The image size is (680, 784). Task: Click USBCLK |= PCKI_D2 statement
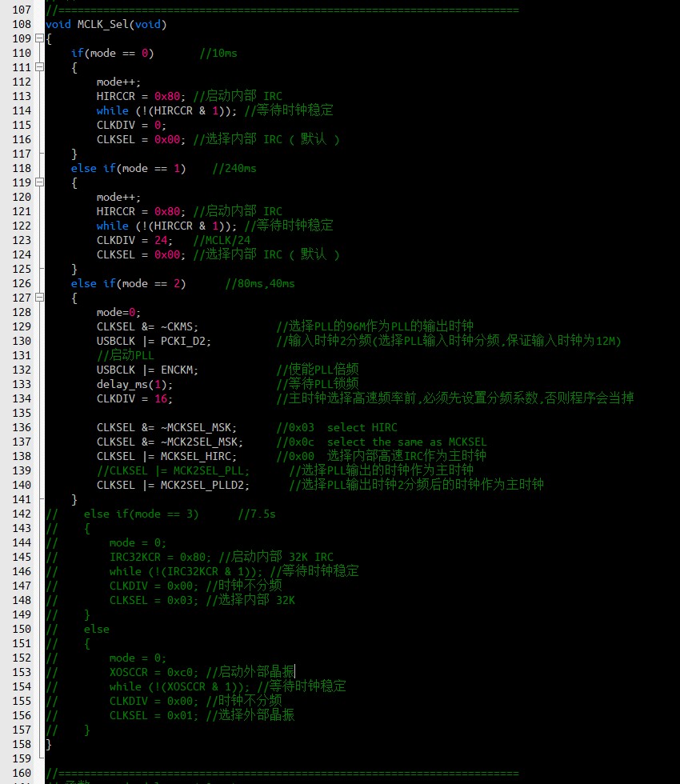(x=154, y=341)
